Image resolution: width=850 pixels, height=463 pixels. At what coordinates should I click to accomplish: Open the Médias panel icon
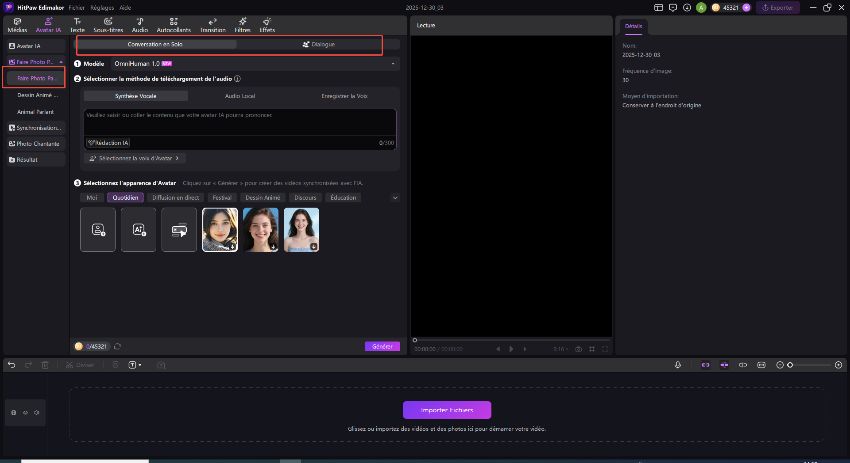point(17,24)
